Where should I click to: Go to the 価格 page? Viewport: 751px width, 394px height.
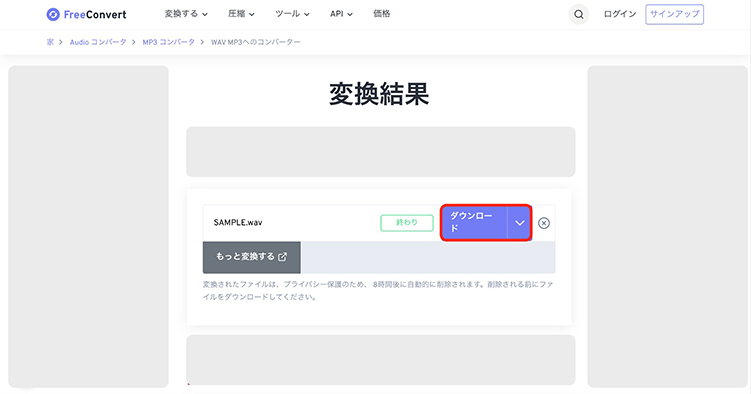[x=382, y=14]
